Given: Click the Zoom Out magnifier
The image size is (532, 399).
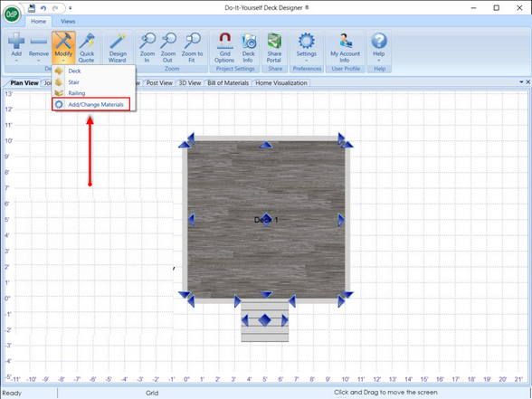Looking at the screenshot, I should coord(168,48).
